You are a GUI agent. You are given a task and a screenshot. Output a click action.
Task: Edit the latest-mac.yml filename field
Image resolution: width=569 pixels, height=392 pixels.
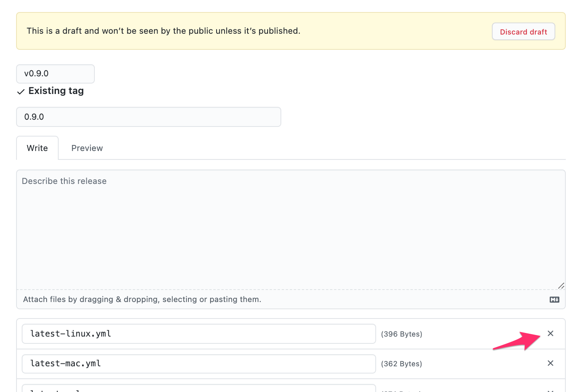(199, 363)
